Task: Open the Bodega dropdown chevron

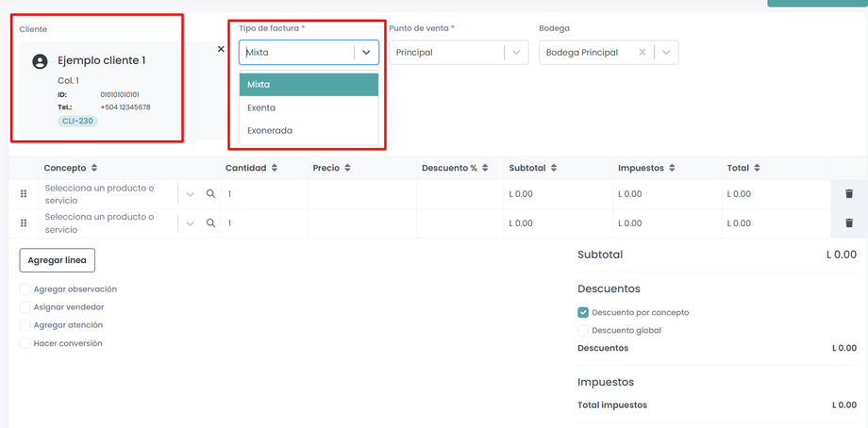Action: pos(666,53)
